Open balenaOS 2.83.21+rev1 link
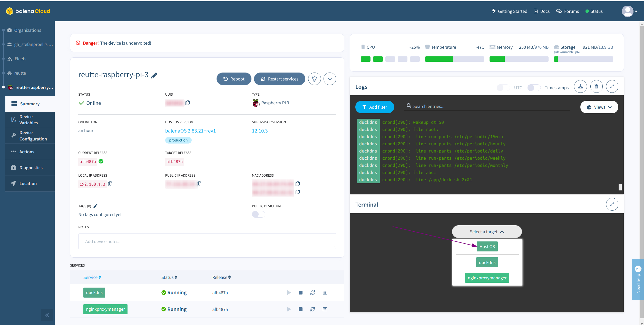Viewport: 644px width, 325px height. (x=190, y=131)
